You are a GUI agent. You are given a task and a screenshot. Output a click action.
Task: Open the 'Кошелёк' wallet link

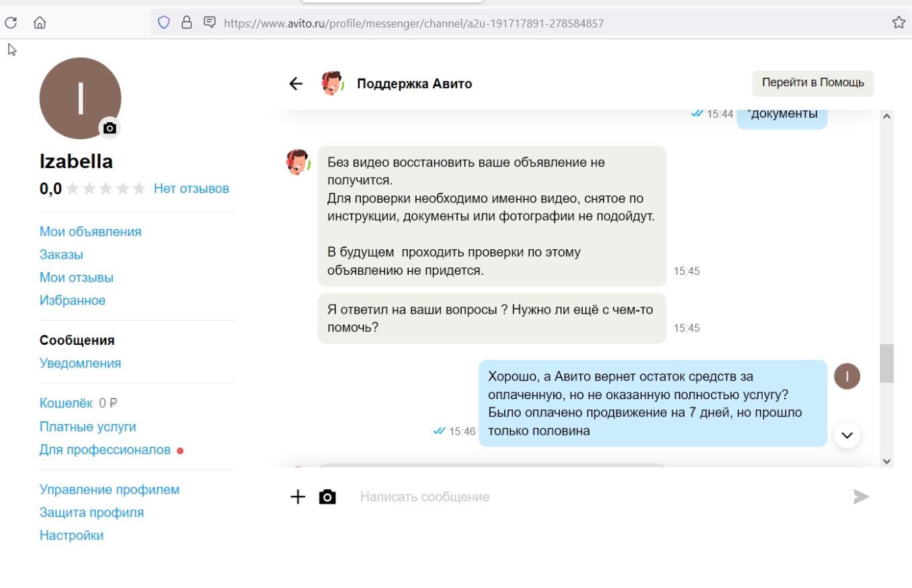[67, 403]
